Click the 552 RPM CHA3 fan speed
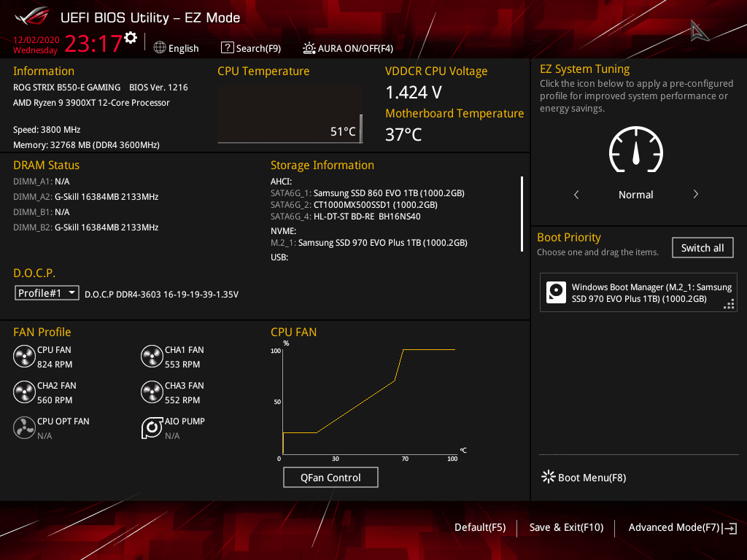The height and width of the screenshot is (560, 747). 182,400
